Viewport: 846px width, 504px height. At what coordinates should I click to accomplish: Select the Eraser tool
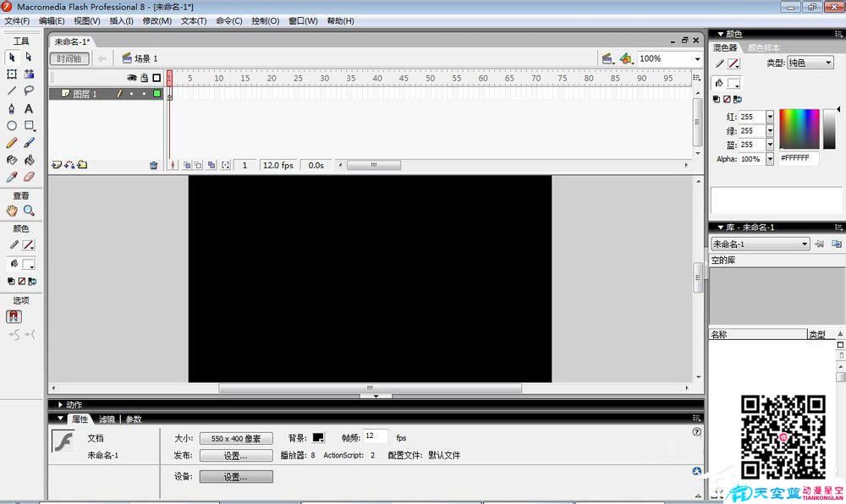[29, 177]
